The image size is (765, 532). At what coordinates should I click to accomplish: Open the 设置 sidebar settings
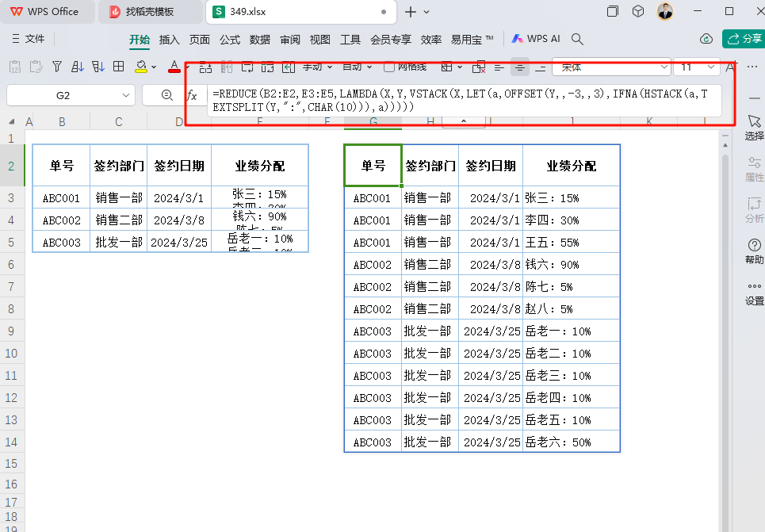(x=754, y=293)
